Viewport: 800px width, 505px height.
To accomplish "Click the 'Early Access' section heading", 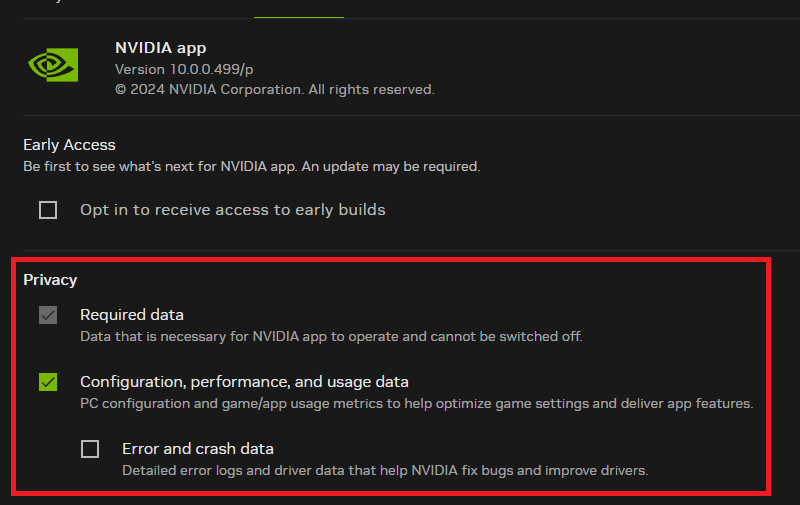I will point(69,145).
